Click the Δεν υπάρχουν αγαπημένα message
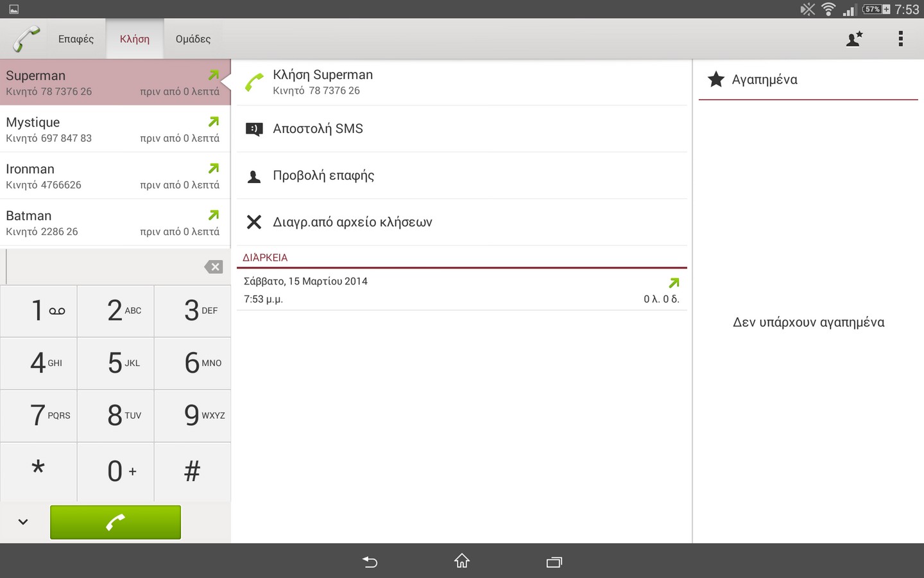The height and width of the screenshot is (578, 924). pos(809,322)
